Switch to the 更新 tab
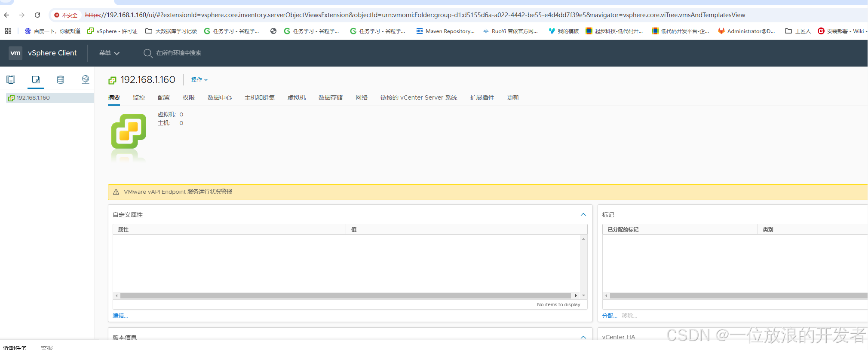 (x=513, y=98)
